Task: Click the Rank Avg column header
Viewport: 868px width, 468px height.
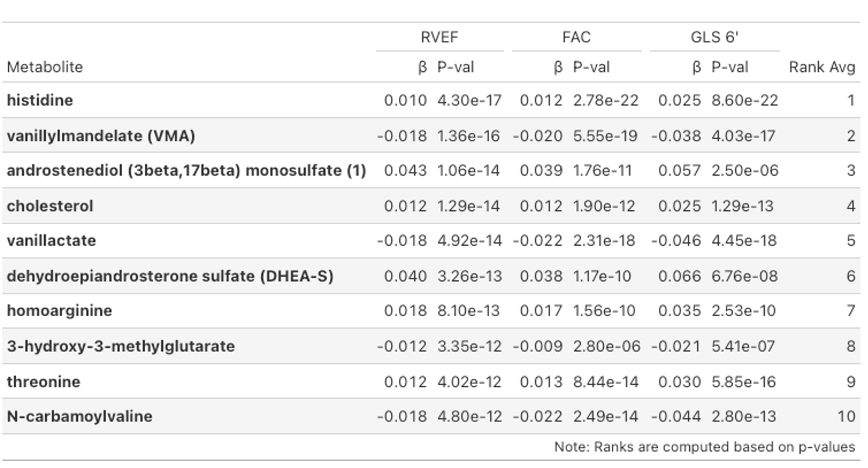Action: pyautogui.click(x=821, y=67)
